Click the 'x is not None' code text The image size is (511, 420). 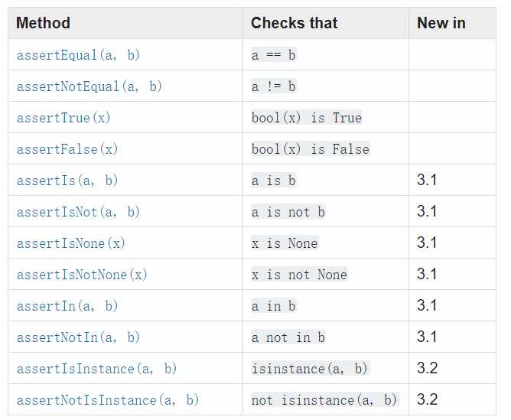299,275
